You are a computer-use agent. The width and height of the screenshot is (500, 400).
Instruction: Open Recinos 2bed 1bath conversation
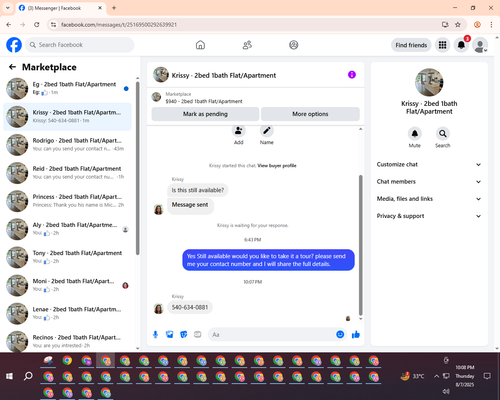(x=67, y=341)
